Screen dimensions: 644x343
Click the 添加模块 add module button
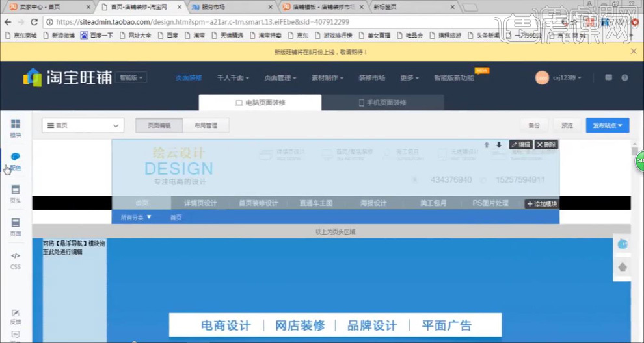pos(542,204)
